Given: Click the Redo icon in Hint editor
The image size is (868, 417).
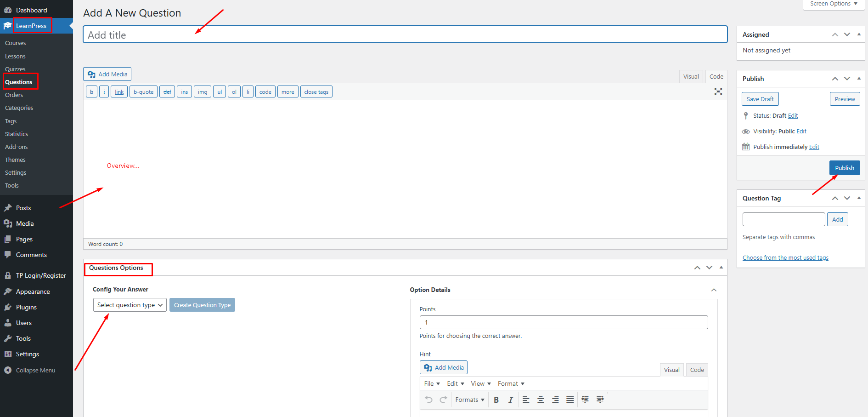Looking at the screenshot, I should click(443, 400).
